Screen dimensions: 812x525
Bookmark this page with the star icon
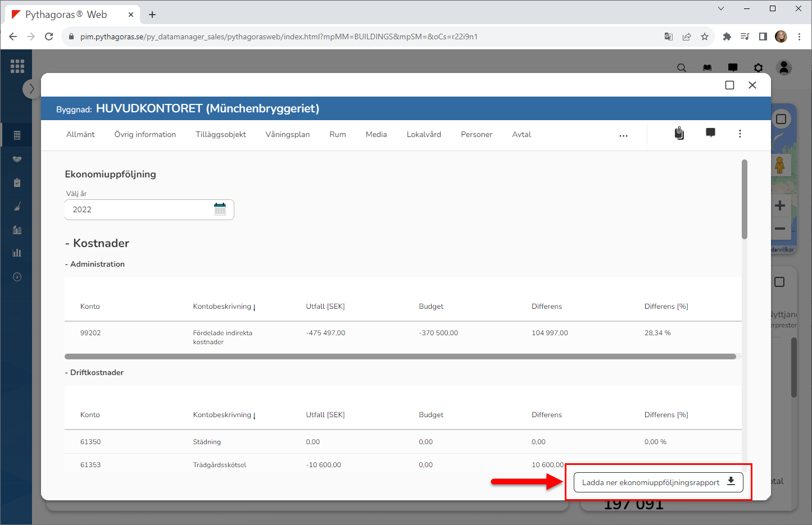(x=704, y=36)
